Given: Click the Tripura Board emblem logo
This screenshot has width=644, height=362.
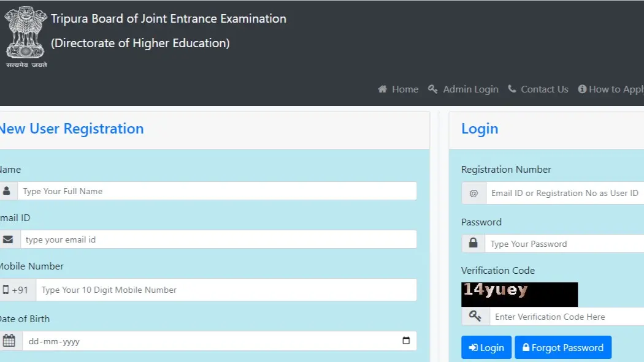Looking at the screenshot, I should click(26, 35).
